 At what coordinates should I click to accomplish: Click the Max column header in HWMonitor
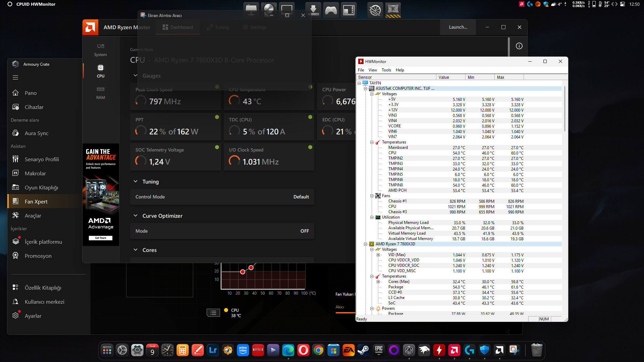point(509,77)
